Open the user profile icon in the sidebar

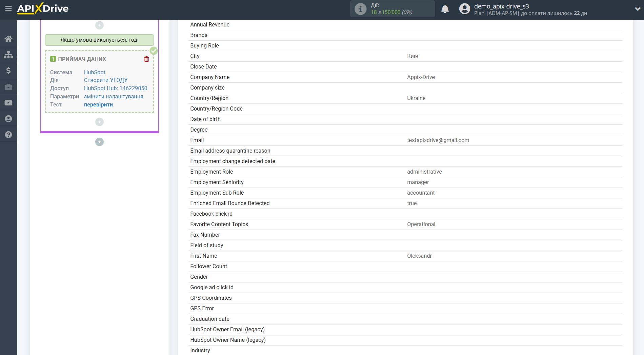point(8,119)
